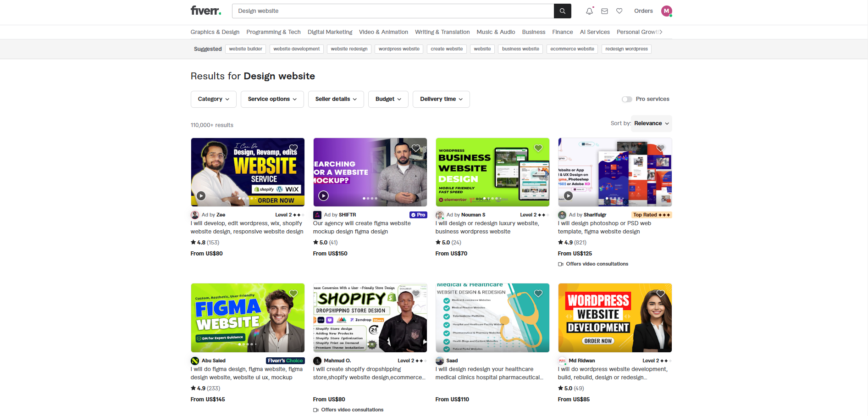Open the WordPress Website Development thumbnail
The width and height of the screenshot is (868, 416).
pos(615,318)
